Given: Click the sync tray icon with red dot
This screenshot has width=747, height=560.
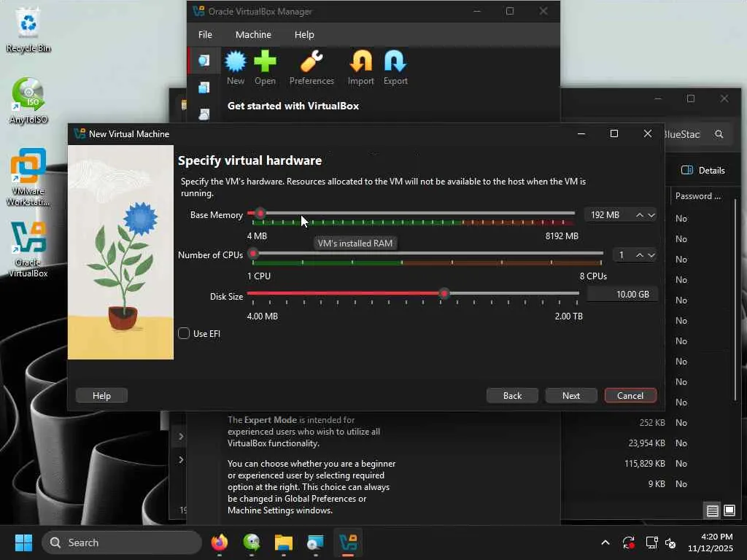Looking at the screenshot, I should [628, 542].
